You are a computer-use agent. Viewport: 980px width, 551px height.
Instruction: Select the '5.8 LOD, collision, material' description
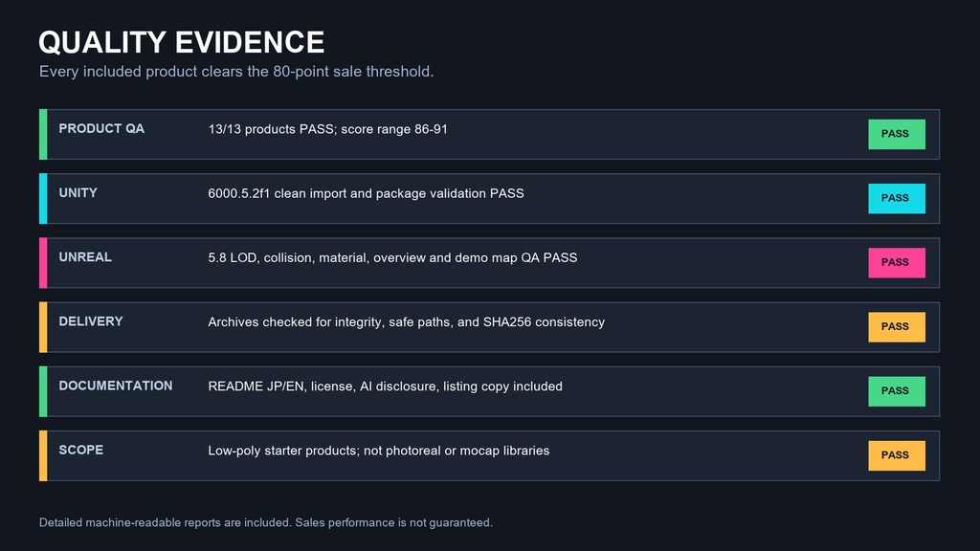pos(392,258)
